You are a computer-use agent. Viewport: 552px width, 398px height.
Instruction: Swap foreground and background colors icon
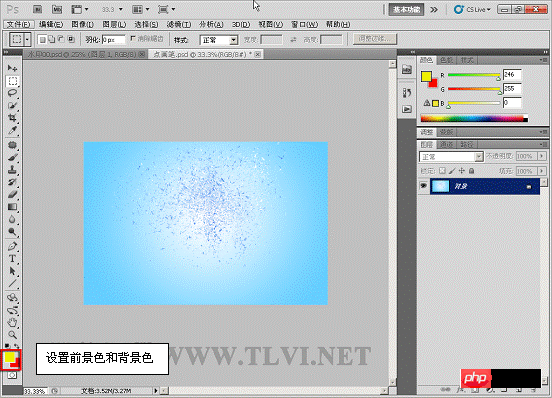tap(16, 346)
